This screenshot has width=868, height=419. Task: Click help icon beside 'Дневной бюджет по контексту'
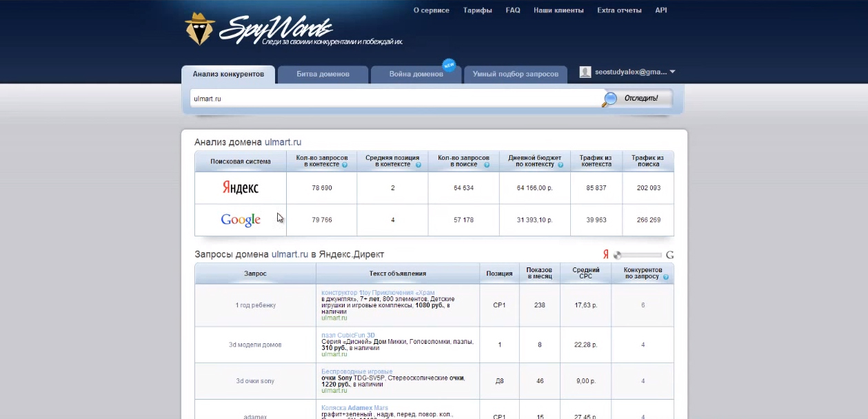click(560, 165)
